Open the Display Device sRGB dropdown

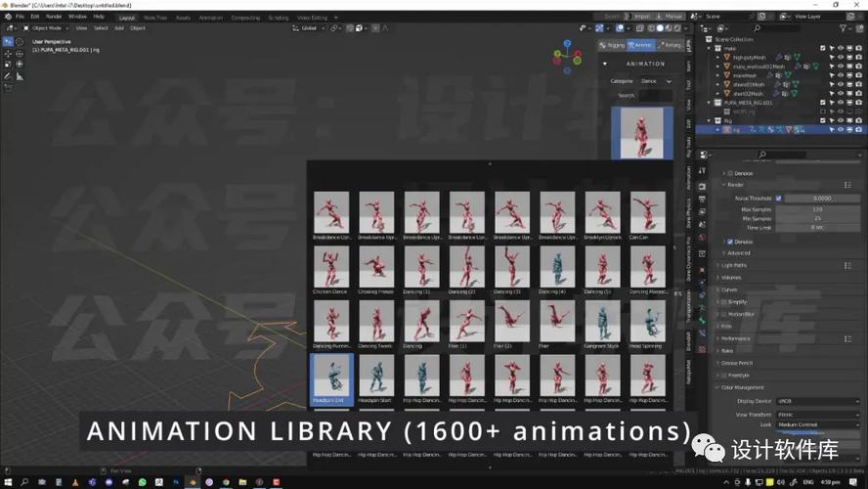818,401
